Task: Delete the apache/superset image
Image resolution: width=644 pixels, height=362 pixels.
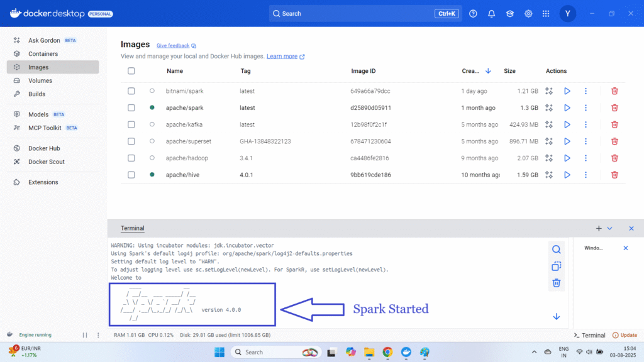Action: [x=614, y=141]
